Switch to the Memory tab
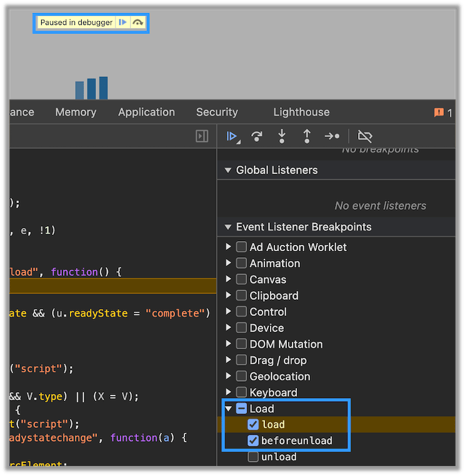The width and height of the screenshot is (465, 476). 76,112
